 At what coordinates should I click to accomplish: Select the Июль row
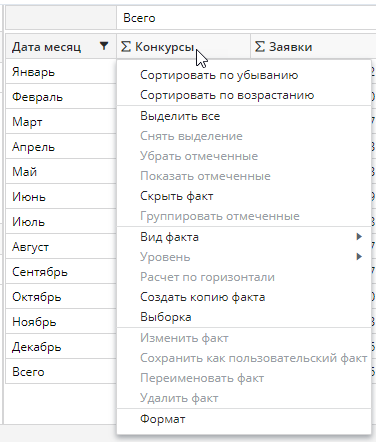(61, 222)
